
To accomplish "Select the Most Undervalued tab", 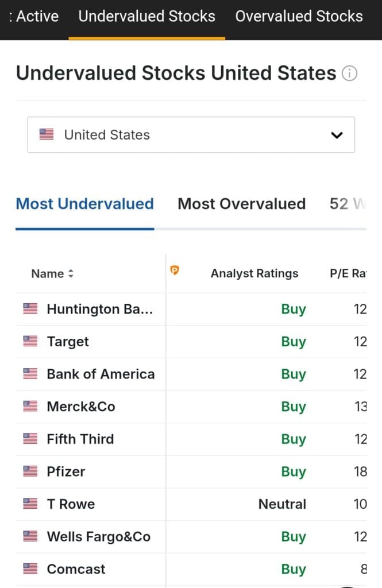I will click(x=84, y=204).
